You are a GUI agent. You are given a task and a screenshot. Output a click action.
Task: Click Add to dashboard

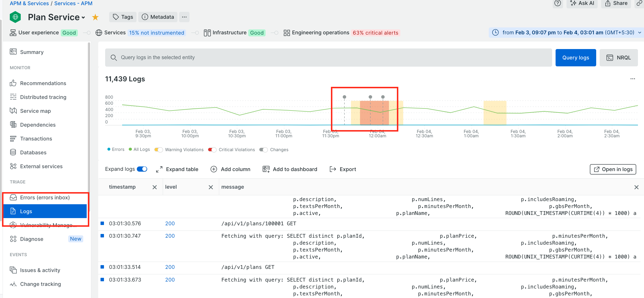coord(290,169)
